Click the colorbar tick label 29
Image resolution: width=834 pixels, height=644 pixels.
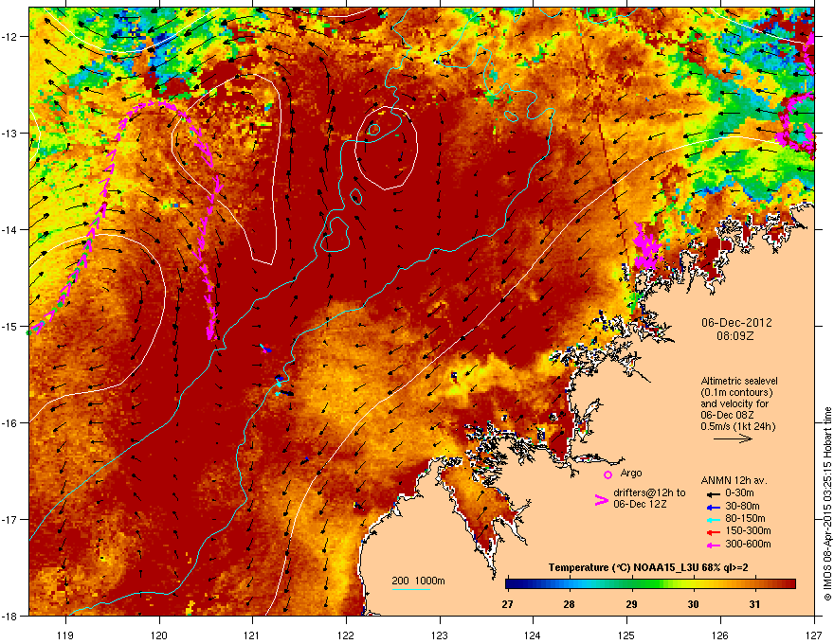coord(631,604)
